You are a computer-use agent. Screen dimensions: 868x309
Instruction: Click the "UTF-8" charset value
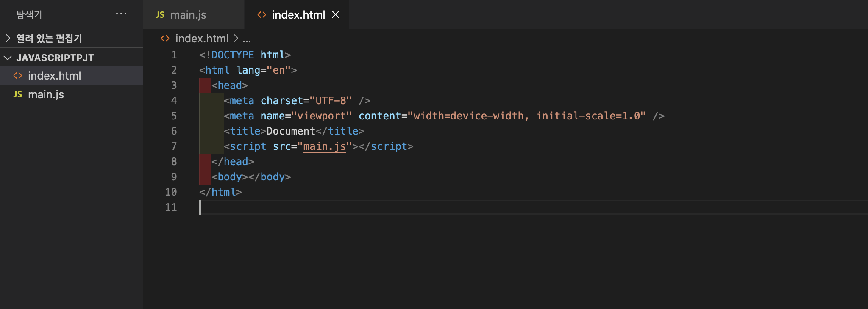331,101
